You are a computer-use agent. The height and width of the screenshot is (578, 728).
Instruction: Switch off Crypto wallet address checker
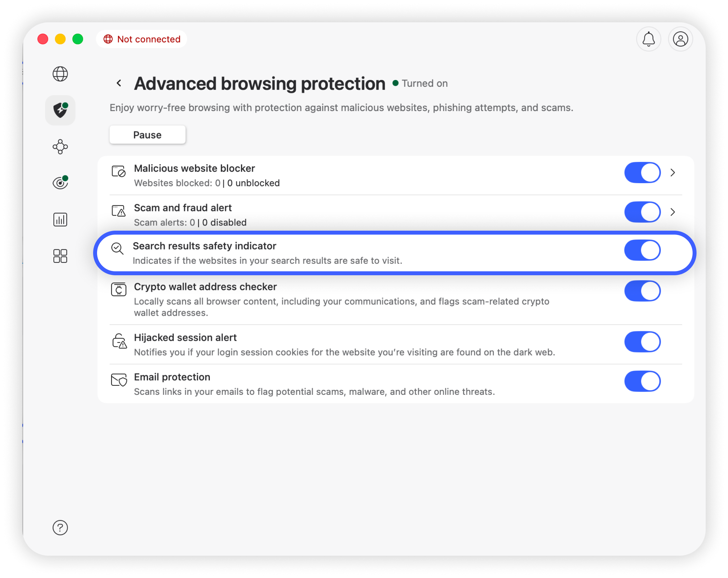[x=642, y=291]
